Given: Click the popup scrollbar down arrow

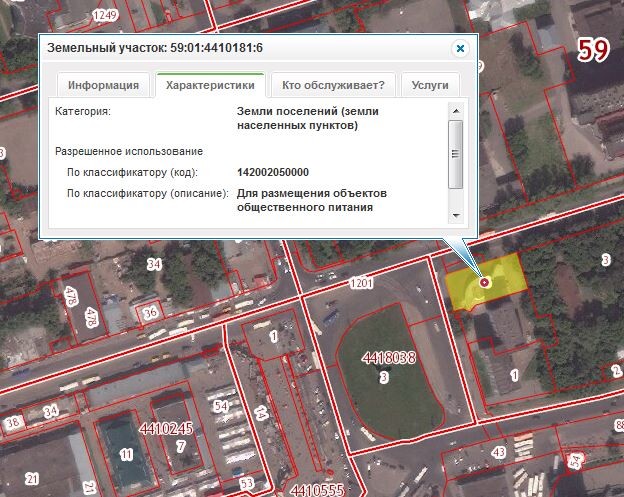Looking at the screenshot, I should [x=456, y=216].
